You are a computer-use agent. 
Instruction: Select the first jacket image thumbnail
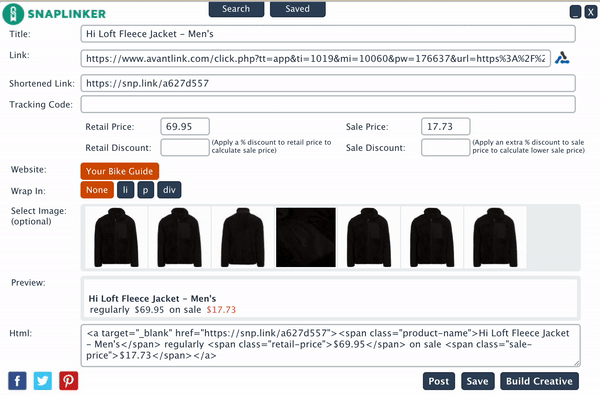(116, 237)
